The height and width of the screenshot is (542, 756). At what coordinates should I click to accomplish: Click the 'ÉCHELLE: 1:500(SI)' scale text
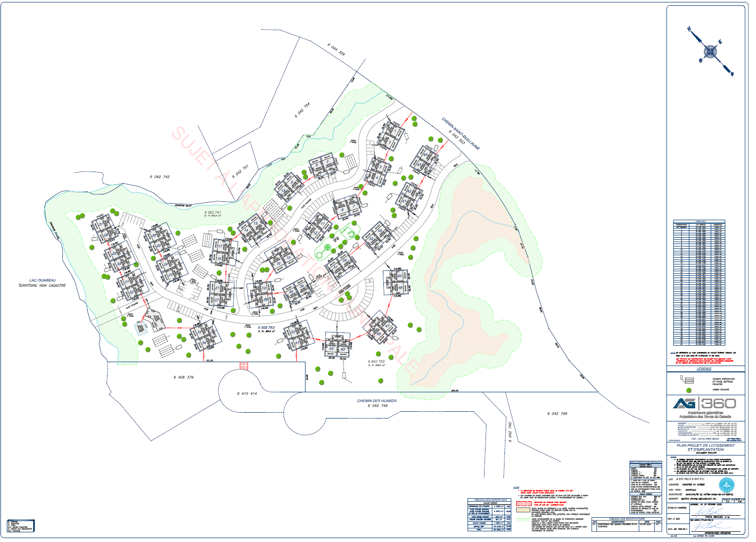point(677,507)
